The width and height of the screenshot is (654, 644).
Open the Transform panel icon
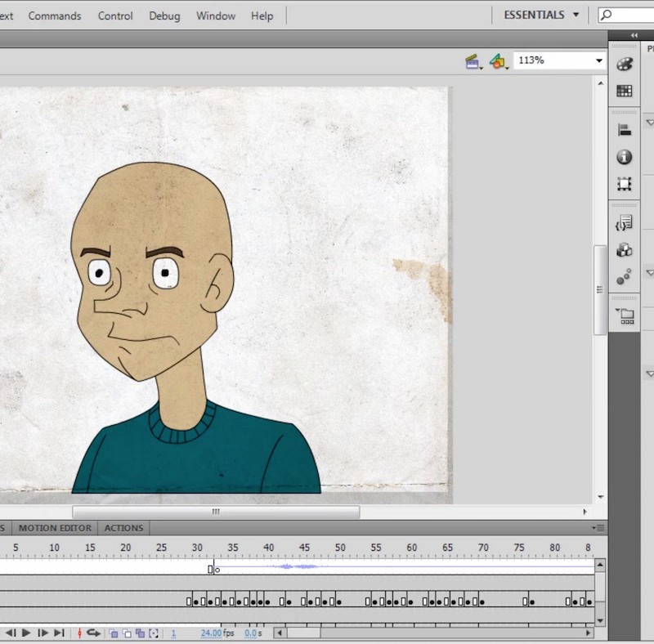pyautogui.click(x=624, y=184)
